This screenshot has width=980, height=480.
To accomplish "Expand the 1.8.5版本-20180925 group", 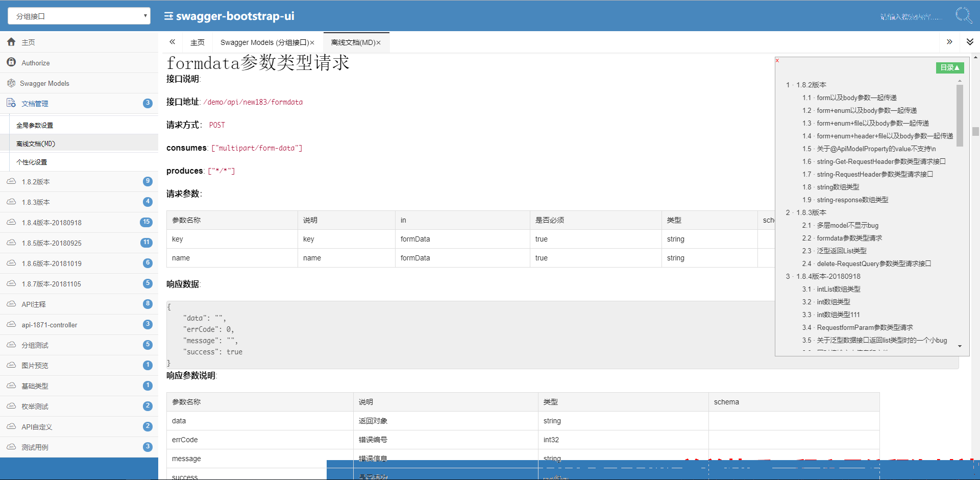I will click(x=79, y=243).
